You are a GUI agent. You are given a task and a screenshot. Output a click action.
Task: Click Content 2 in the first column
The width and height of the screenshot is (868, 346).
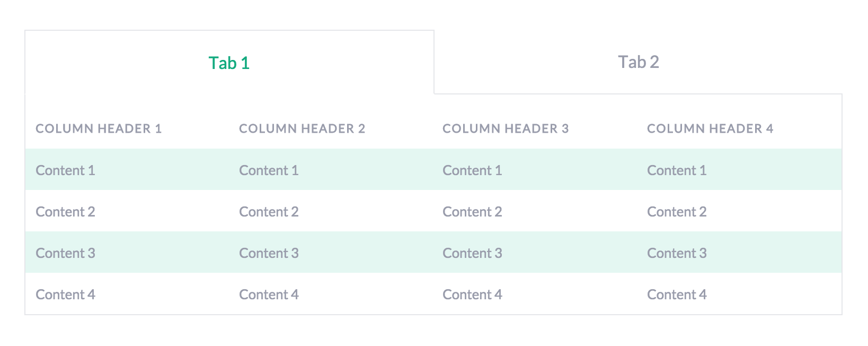pos(65,211)
